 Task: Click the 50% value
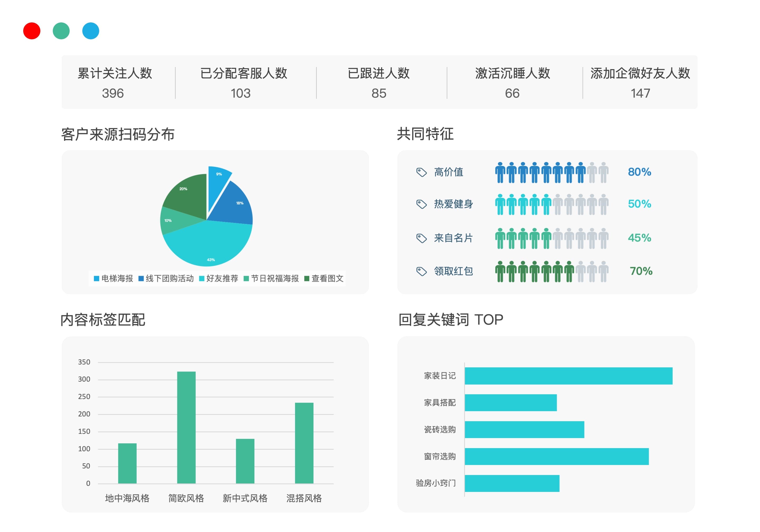click(x=639, y=204)
